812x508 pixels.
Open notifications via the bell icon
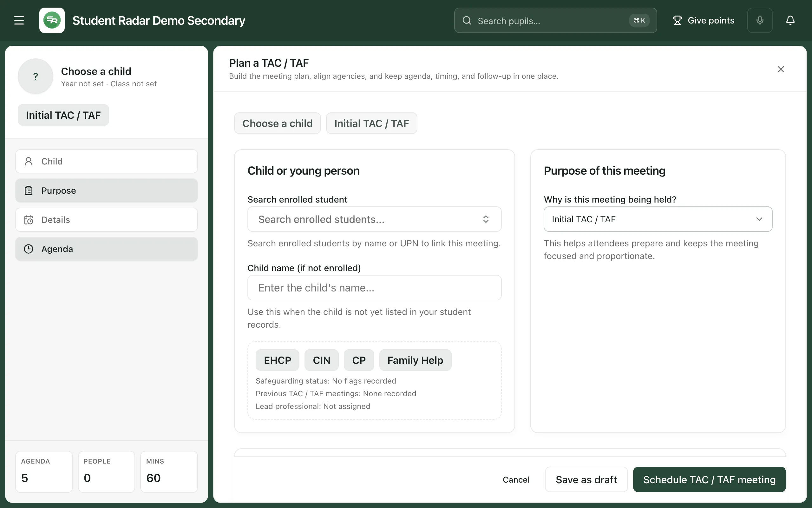790,21
